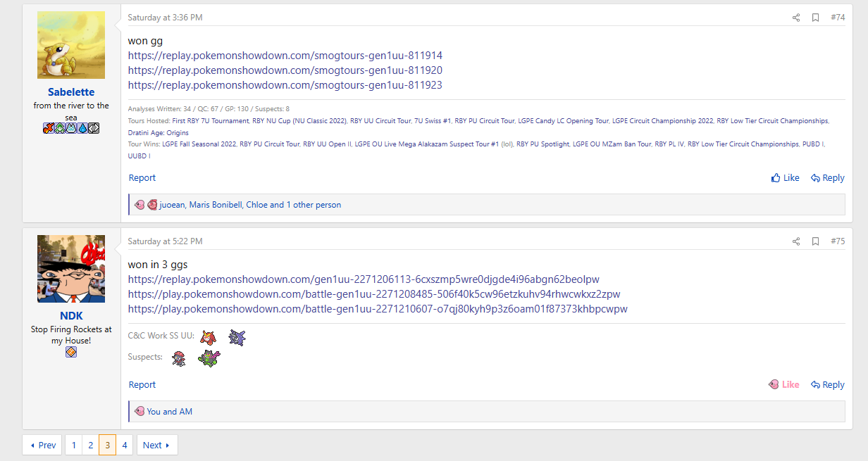868x461 pixels.
Task: Open 'RBY PU Spotlight' link
Action: tap(542, 144)
